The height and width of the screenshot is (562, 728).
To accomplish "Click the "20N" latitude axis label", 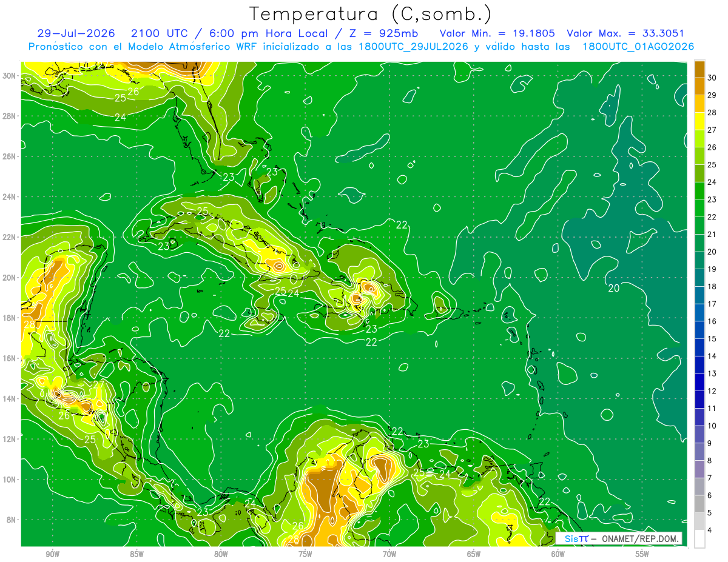I will pyautogui.click(x=9, y=278).
